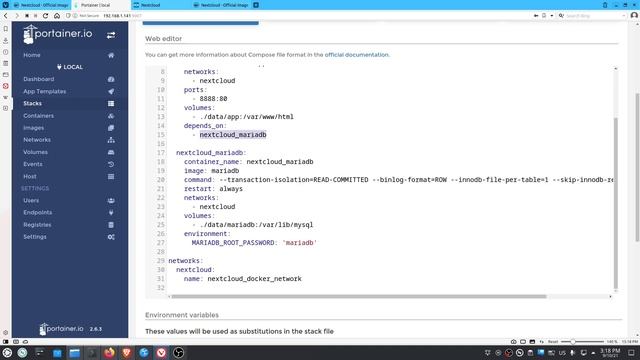
Task: Click the Users group icon
Action: tap(111, 200)
